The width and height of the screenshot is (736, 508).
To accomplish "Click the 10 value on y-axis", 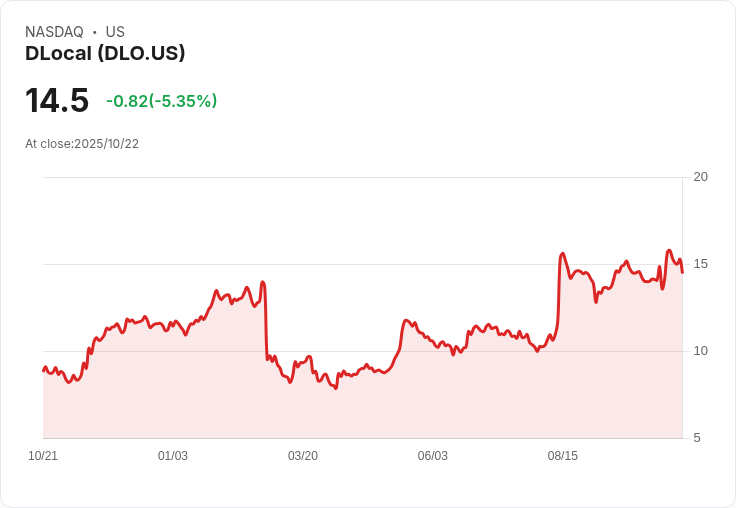I will [701, 351].
